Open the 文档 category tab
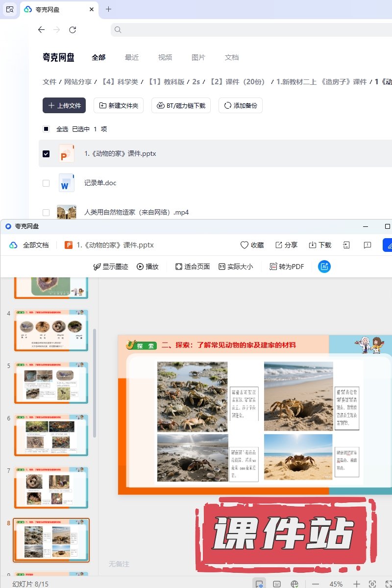 (232, 57)
